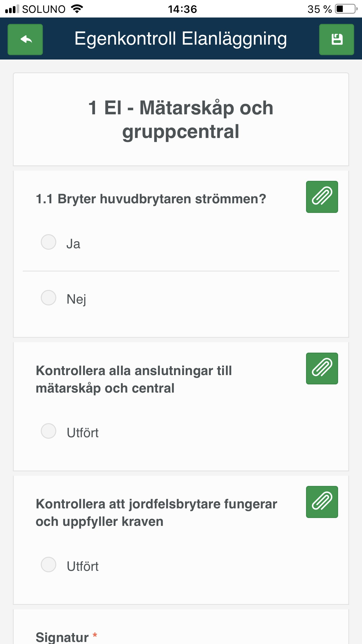362x644 pixels.
Task: Tap the 'Egenkontroll Elanläggning' header title
Action: 181,39
